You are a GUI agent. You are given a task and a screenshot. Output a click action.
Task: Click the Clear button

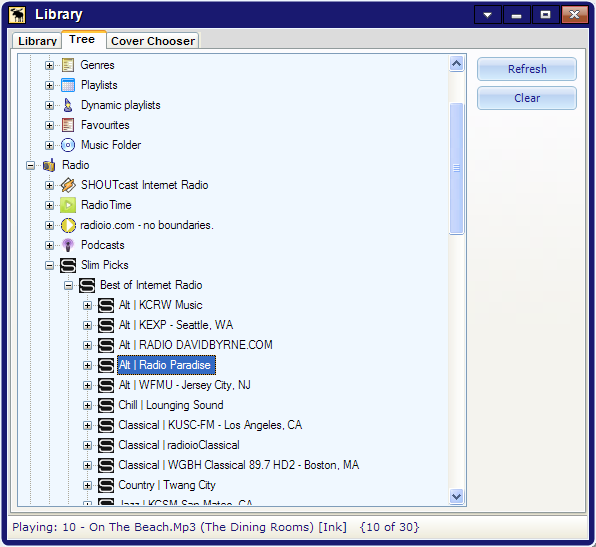tap(527, 98)
